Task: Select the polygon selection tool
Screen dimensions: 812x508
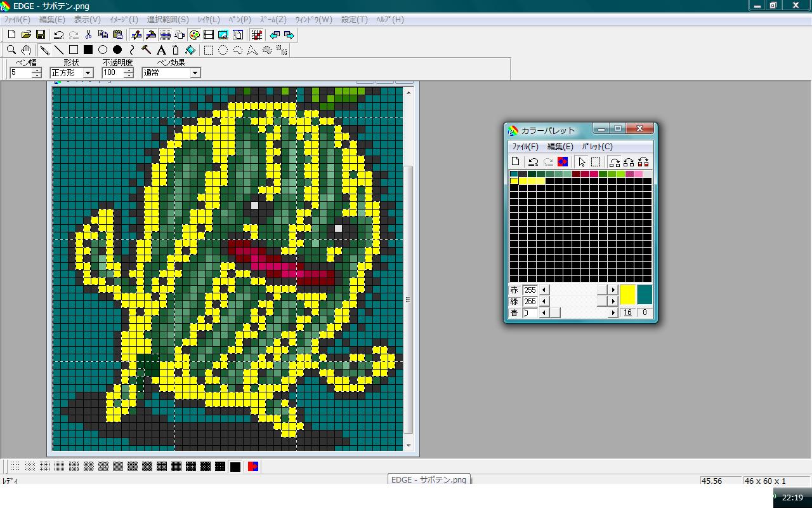Action: point(252,50)
